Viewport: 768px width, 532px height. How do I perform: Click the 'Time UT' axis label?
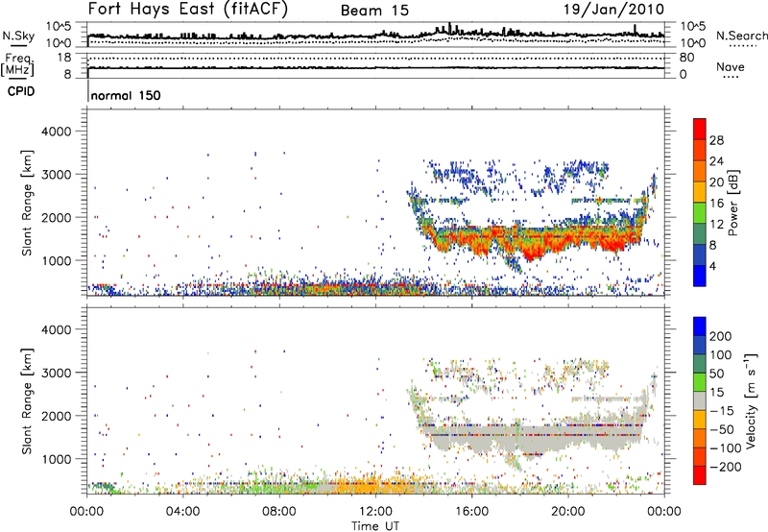click(x=375, y=526)
